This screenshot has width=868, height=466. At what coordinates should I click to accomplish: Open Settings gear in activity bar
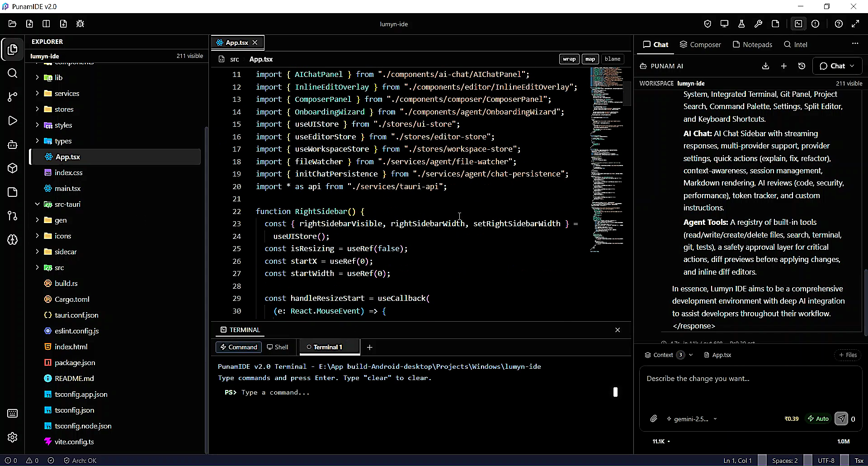tap(13, 437)
